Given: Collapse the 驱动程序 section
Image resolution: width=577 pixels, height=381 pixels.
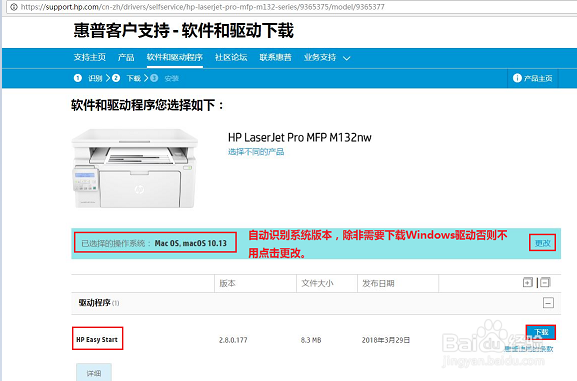Looking at the screenshot, I should [548, 303].
